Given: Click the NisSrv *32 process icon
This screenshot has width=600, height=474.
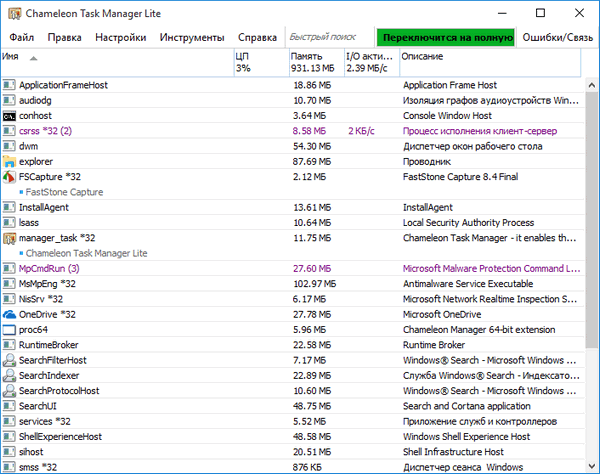Looking at the screenshot, I should (9, 299).
